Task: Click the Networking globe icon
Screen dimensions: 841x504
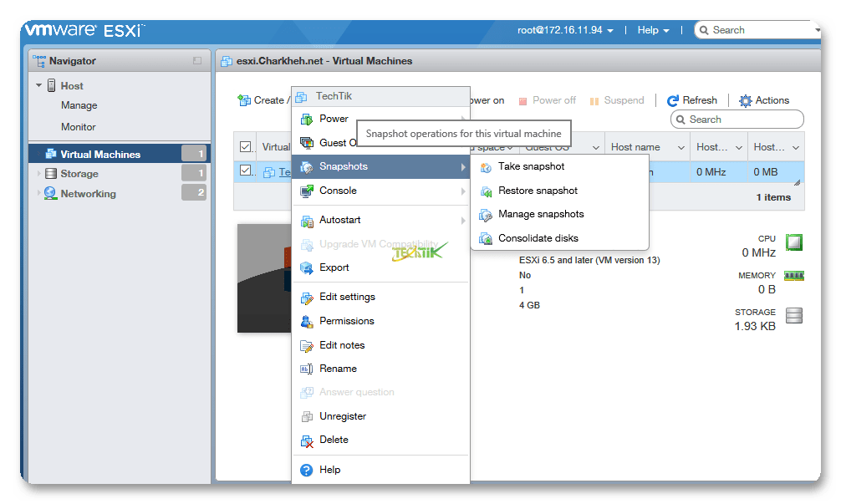Action: 50,193
